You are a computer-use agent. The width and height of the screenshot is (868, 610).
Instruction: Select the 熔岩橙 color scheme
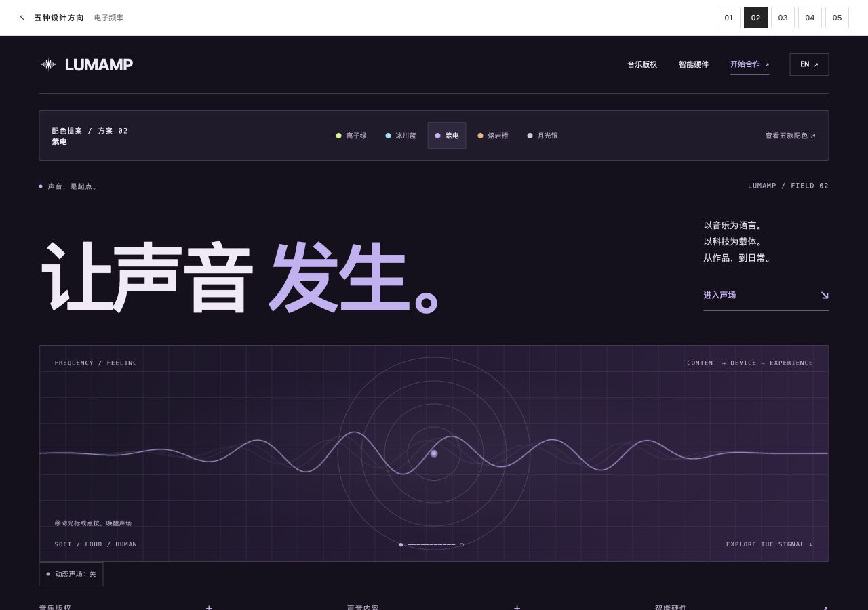(493, 136)
